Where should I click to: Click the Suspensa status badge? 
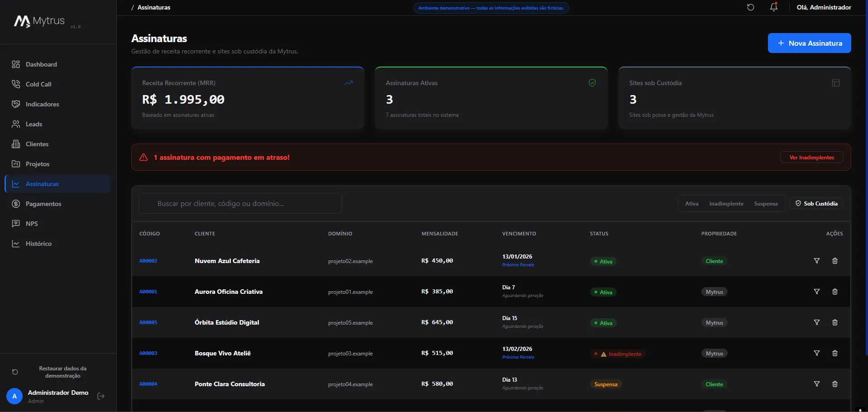(x=606, y=384)
